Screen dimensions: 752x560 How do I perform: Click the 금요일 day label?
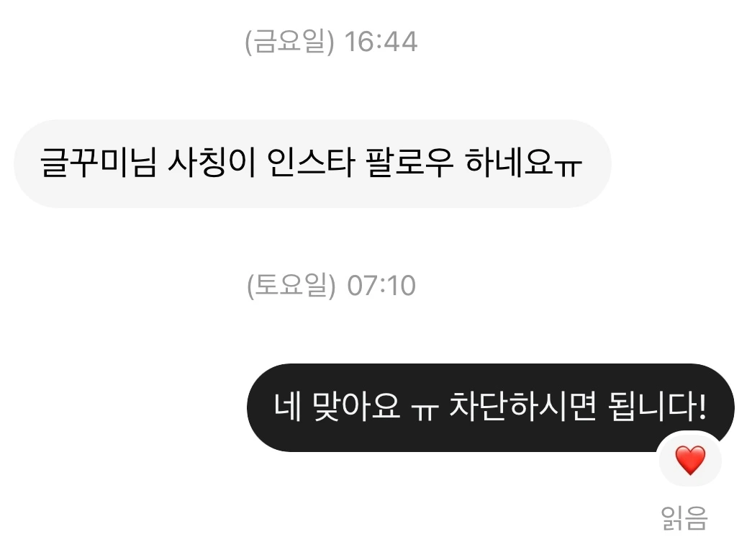[x=289, y=41]
